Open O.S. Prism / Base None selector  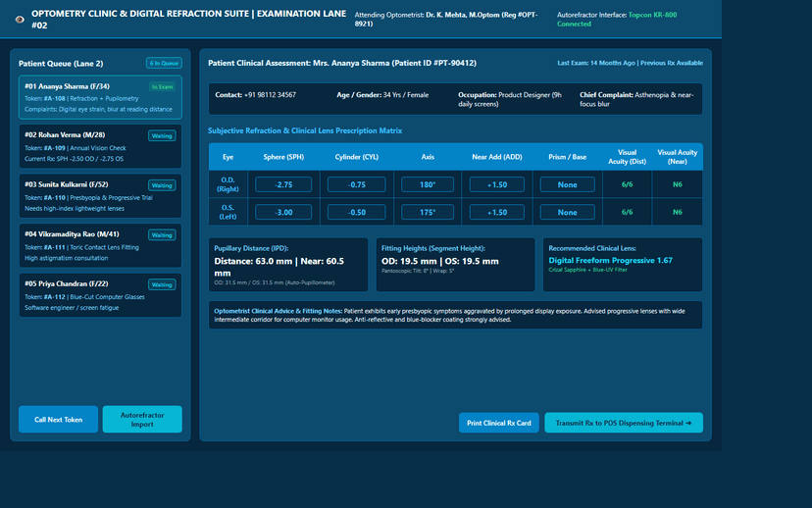coord(567,212)
